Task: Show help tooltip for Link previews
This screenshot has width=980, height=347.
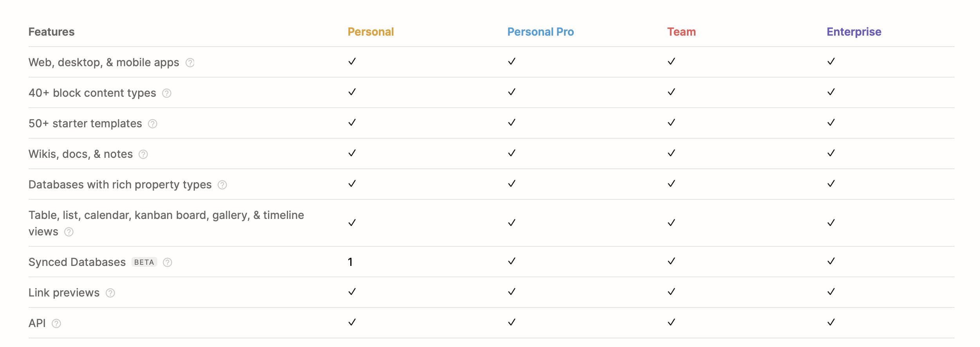Action: [x=110, y=293]
